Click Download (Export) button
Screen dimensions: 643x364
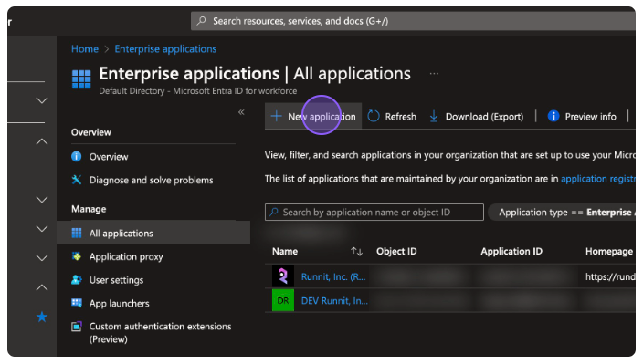pyautogui.click(x=476, y=117)
